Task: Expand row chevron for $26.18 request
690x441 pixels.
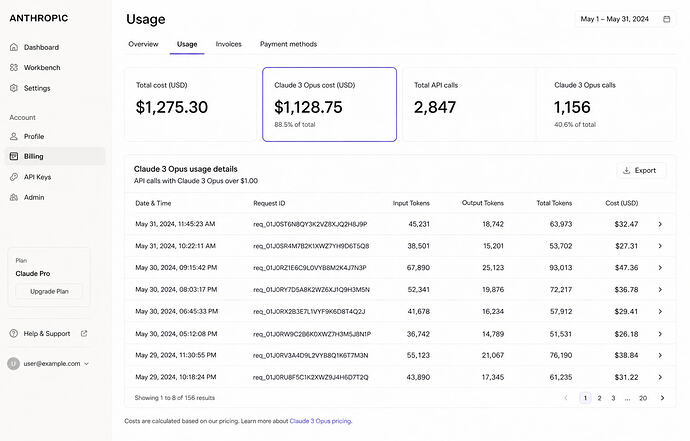Action: tap(660, 334)
